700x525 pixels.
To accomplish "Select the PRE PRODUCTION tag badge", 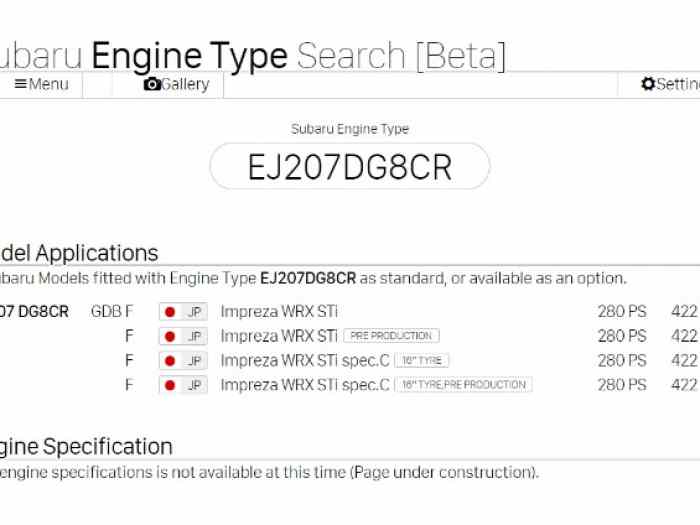I will [392, 336].
